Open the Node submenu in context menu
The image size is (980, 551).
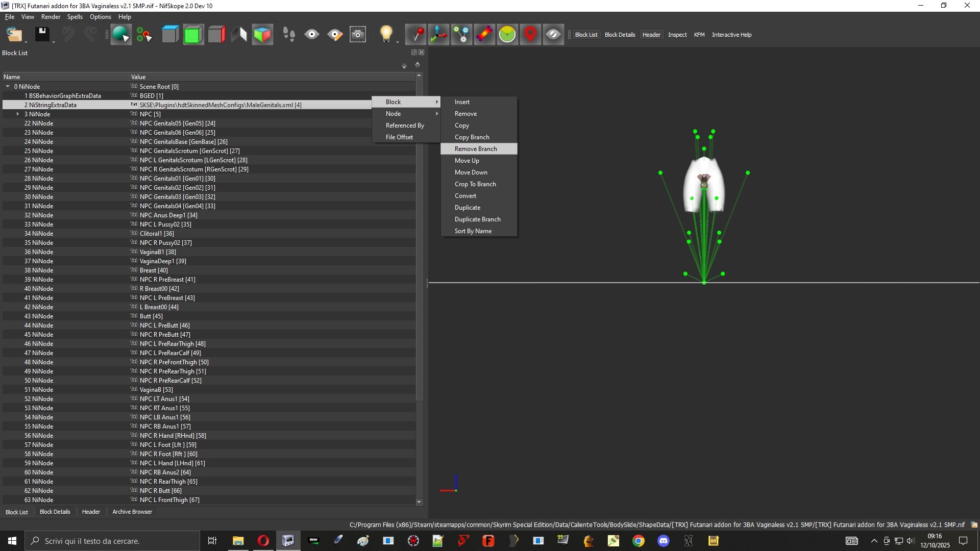406,114
